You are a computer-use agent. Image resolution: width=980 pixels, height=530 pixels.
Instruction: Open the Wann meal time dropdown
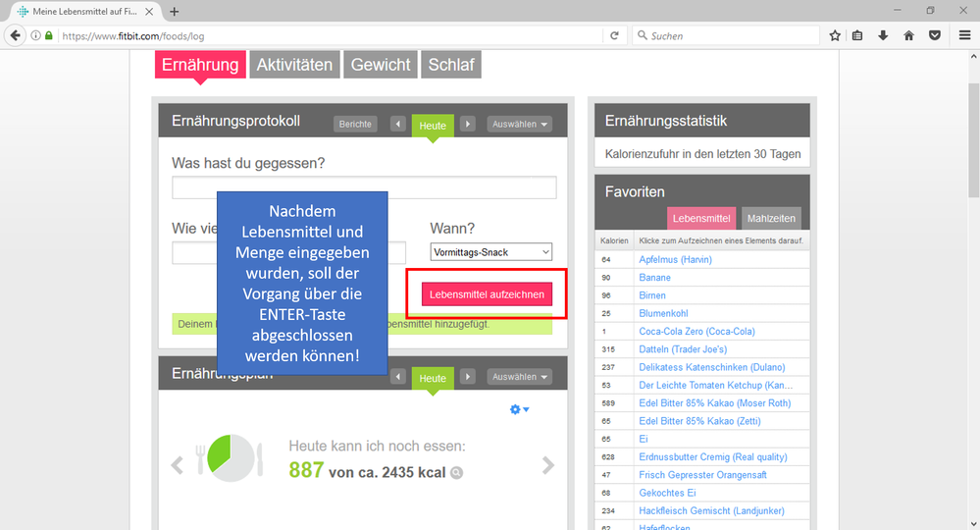click(490, 252)
